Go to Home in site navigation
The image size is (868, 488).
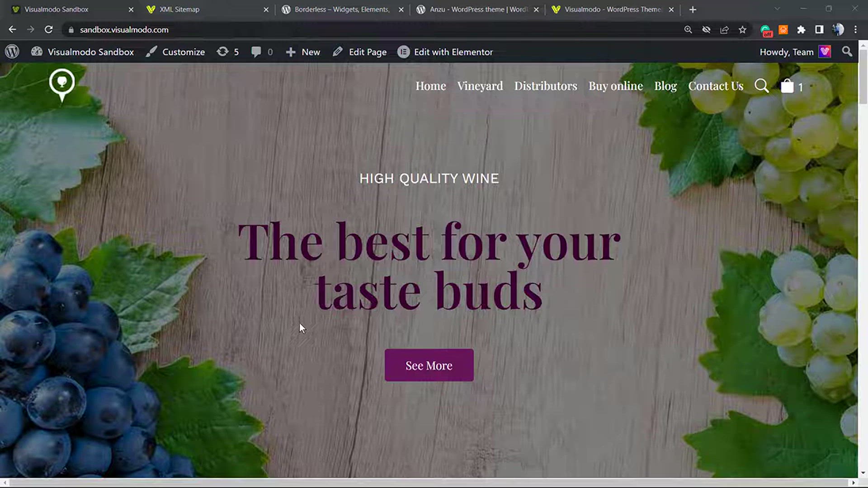[431, 86]
